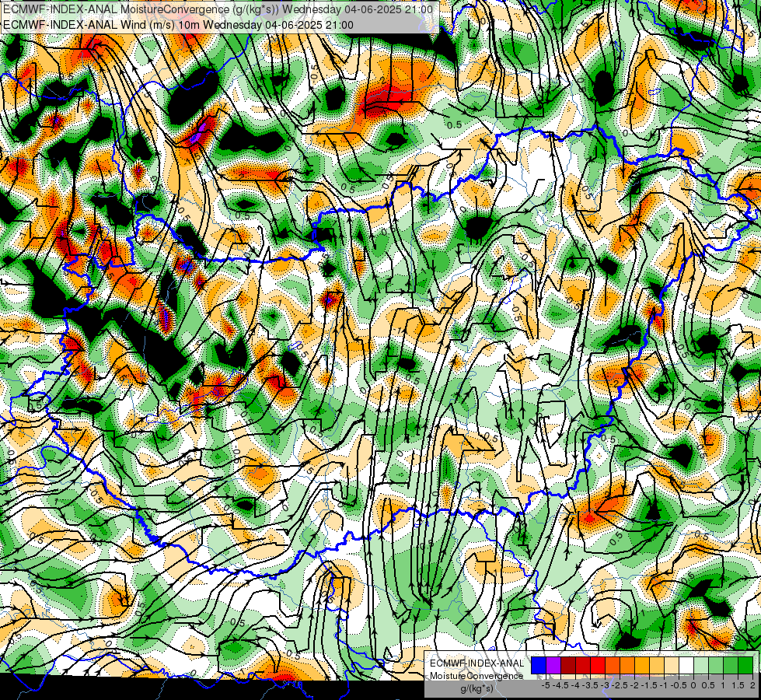This screenshot has width=761, height=700.
Task: Click the purple legend swatch (-5 to -4.5)
Action: tap(553, 665)
